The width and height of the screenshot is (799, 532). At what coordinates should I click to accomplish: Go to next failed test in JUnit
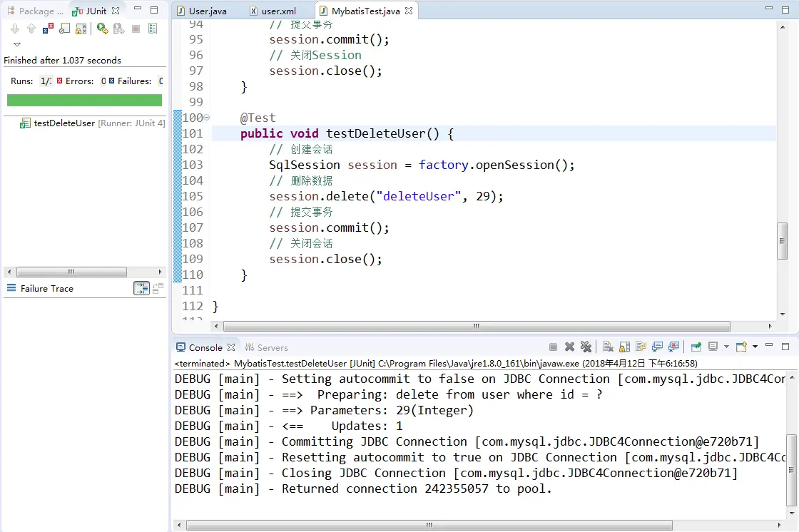15,29
